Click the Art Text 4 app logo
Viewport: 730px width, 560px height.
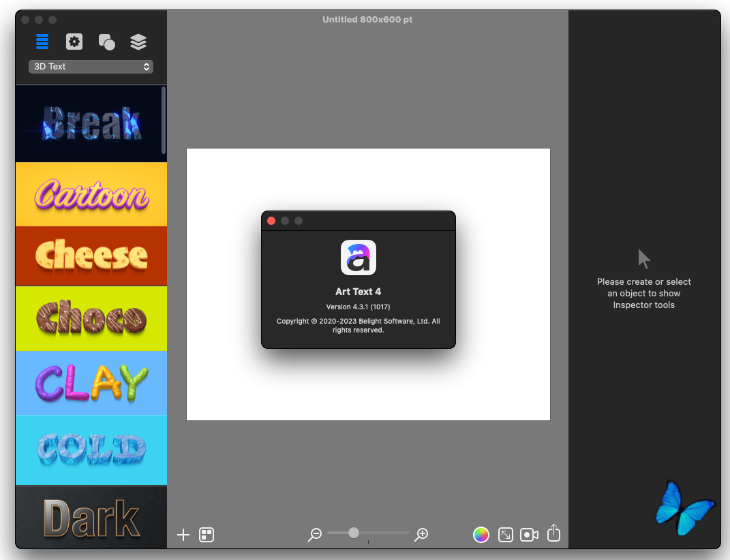(359, 258)
